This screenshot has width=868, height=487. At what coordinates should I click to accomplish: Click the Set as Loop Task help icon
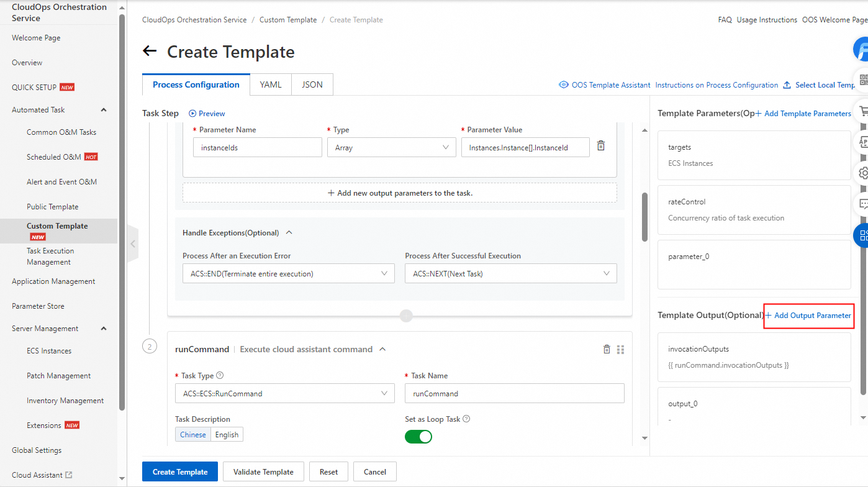(466, 419)
